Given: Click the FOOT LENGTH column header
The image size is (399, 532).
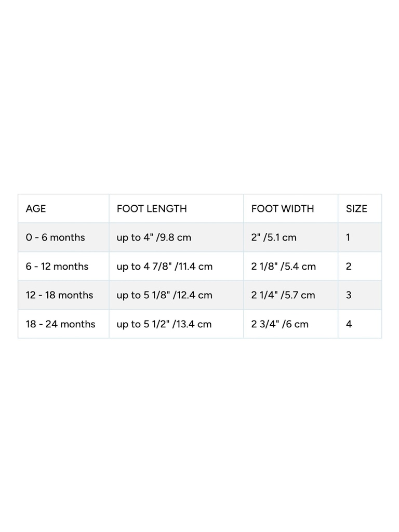Looking at the screenshot, I should [x=152, y=209].
